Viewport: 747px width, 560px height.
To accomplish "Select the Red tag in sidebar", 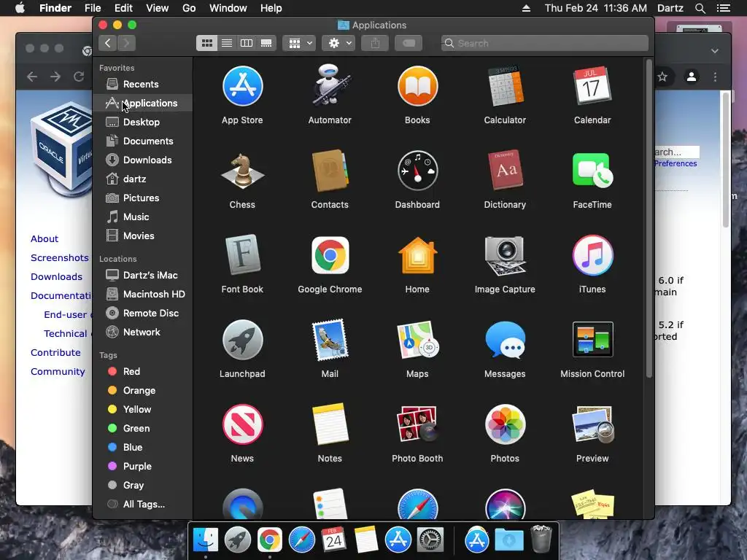I will (143, 371).
